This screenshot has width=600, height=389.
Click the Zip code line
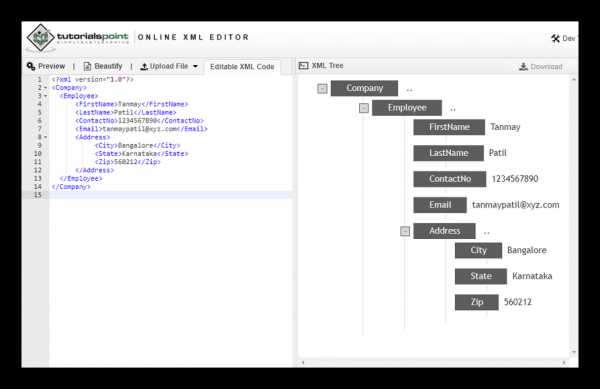tap(127, 162)
